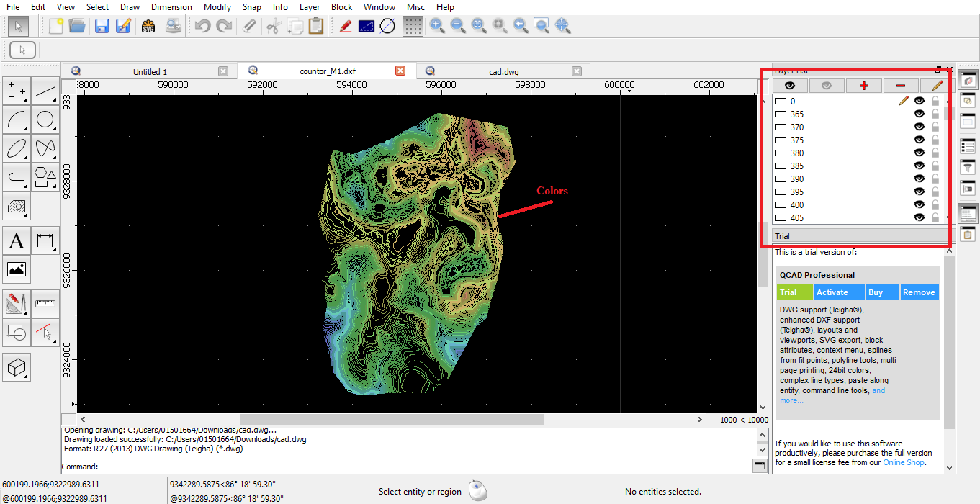Screen dimensions: 980x504
Task: Toggle draft mode with the blue triangle icon
Action: pyautogui.click(x=366, y=27)
